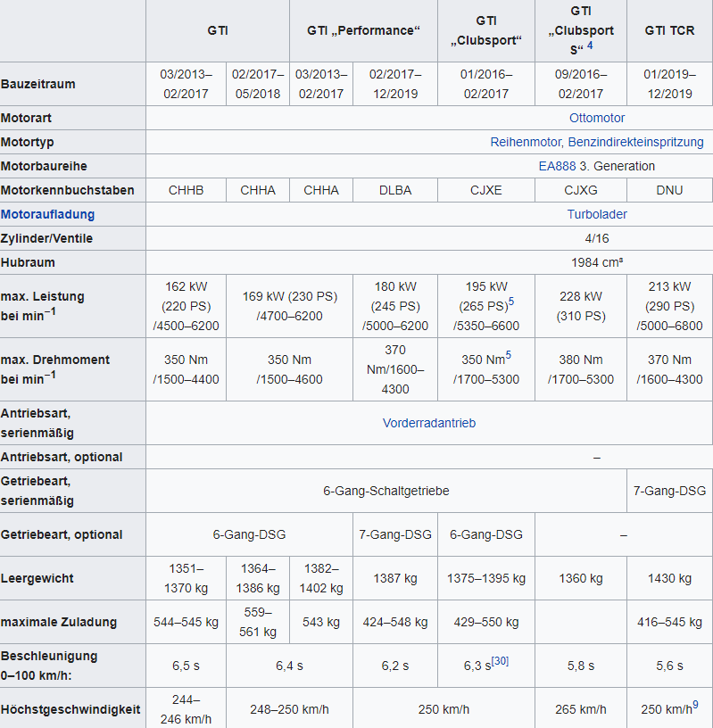Open the Vorderradantrieb link

(x=428, y=423)
